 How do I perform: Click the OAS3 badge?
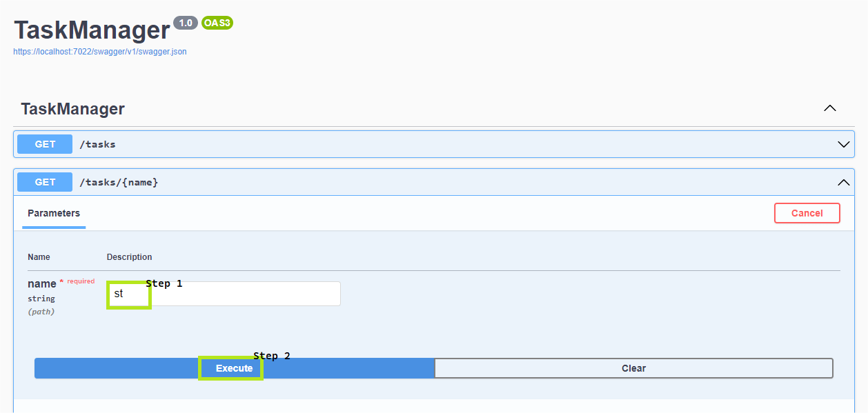point(217,23)
